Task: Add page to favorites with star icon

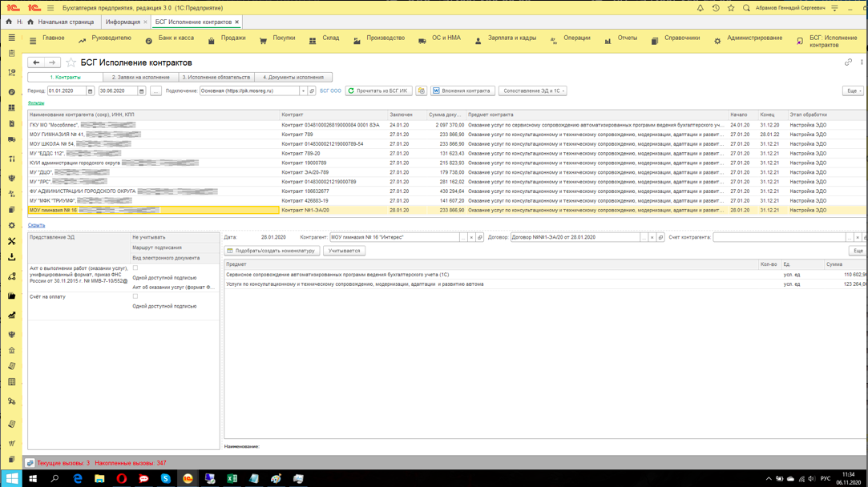Action: coord(71,62)
